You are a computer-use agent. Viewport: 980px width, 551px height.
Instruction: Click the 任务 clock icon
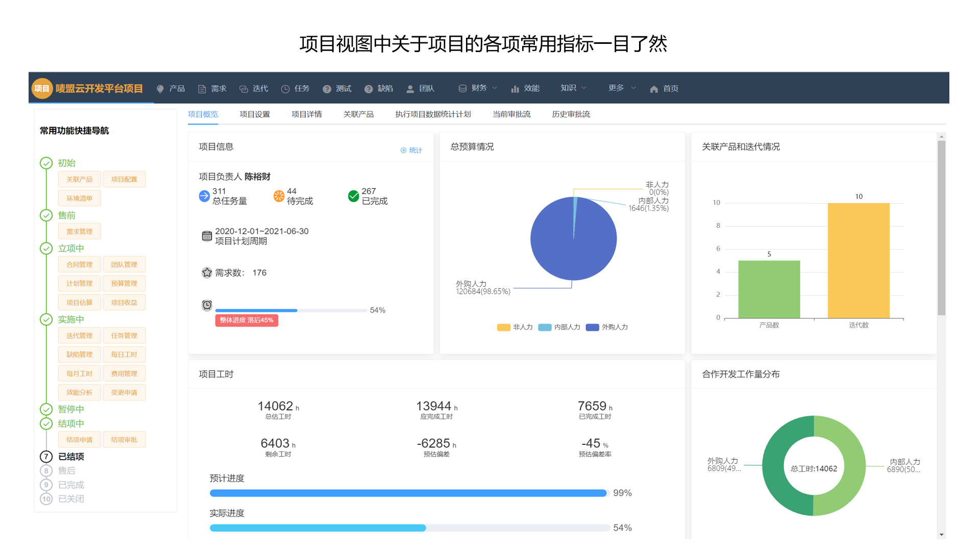pyautogui.click(x=285, y=89)
